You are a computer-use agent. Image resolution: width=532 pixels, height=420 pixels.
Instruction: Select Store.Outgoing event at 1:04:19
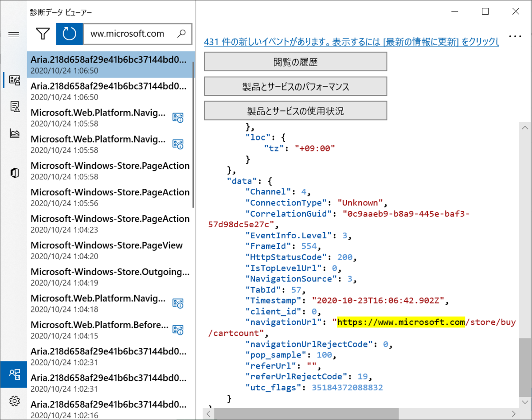110,277
